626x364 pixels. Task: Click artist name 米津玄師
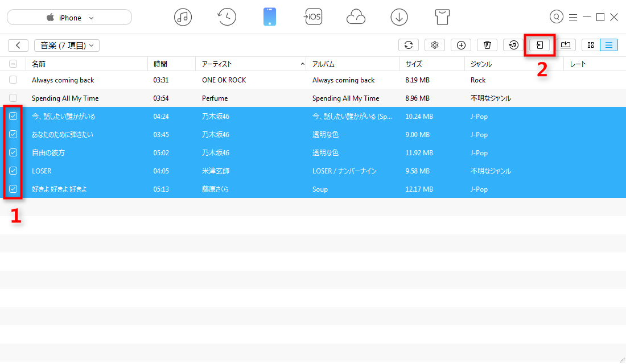(x=216, y=171)
